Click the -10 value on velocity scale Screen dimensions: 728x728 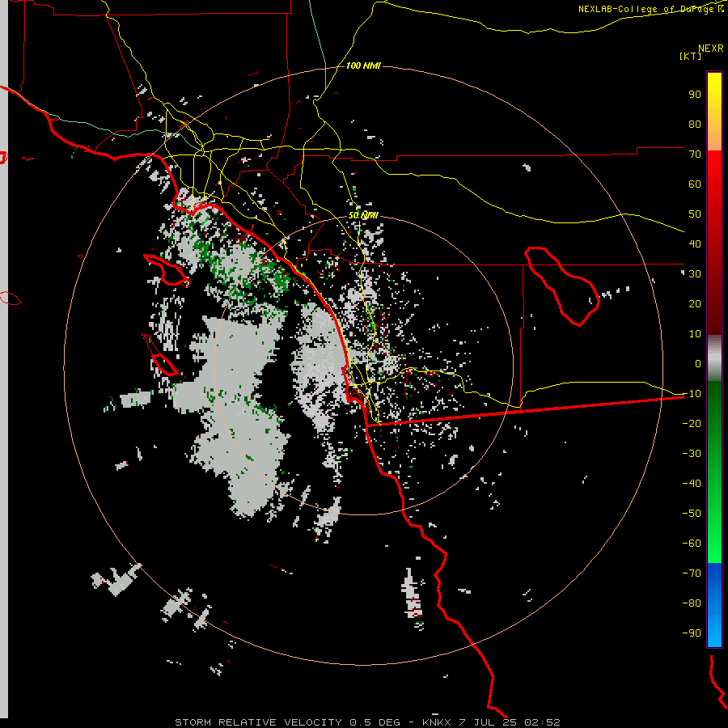tap(692, 394)
